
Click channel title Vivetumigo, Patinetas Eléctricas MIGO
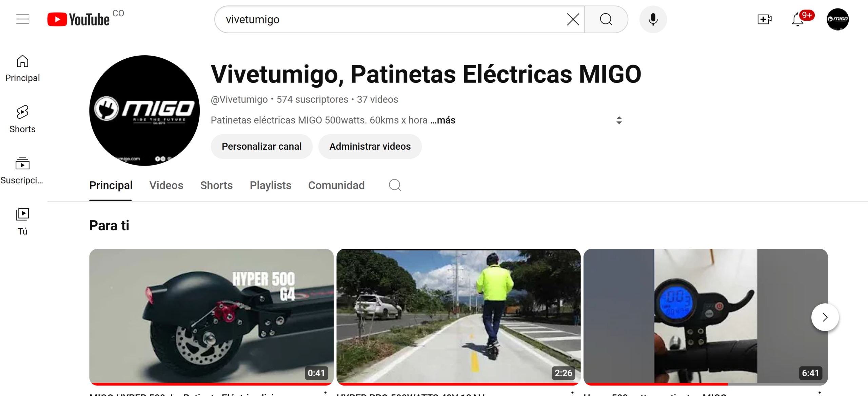(x=426, y=74)
